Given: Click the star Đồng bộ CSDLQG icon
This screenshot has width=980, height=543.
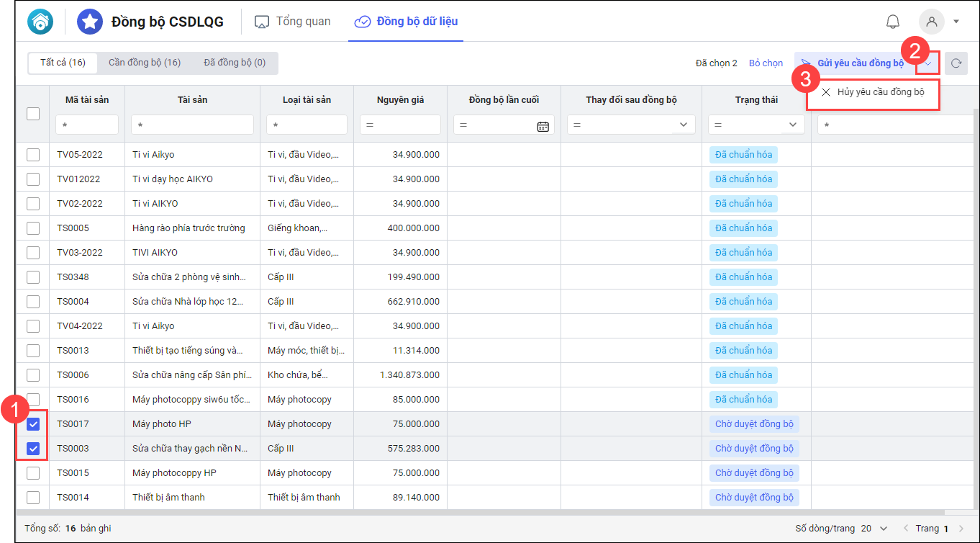Looking at the screenshot, I should [90, 22].
